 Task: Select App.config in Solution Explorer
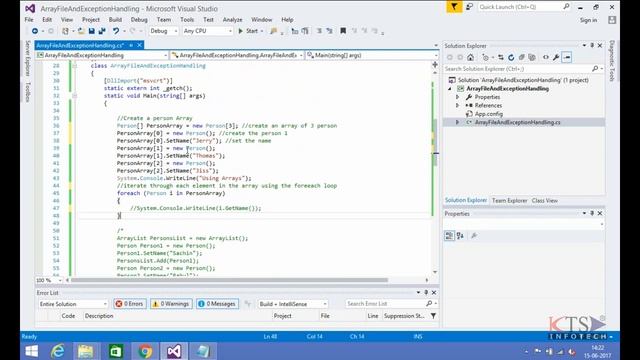pyautogui.click(x=489, y=114)
